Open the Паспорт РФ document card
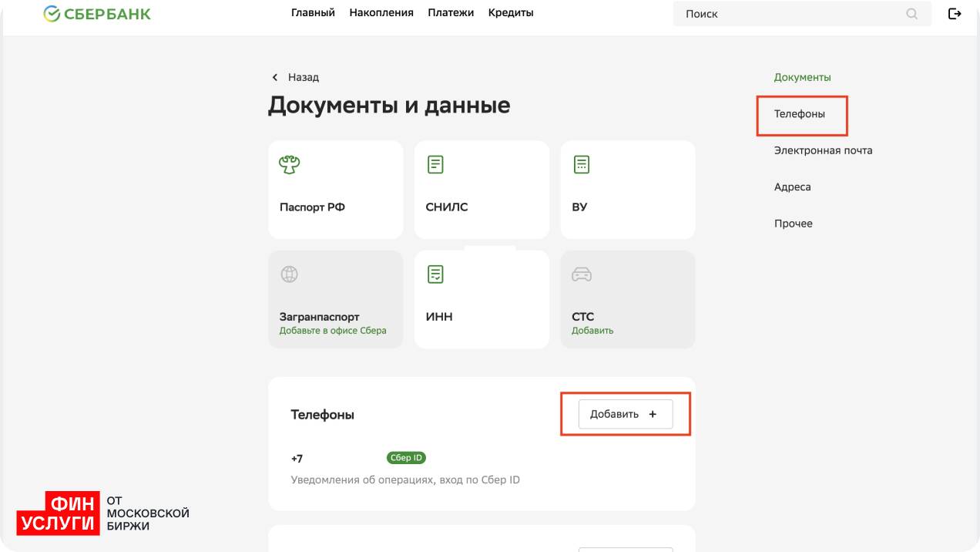980x552 pixels. click(x=335, y=190)
